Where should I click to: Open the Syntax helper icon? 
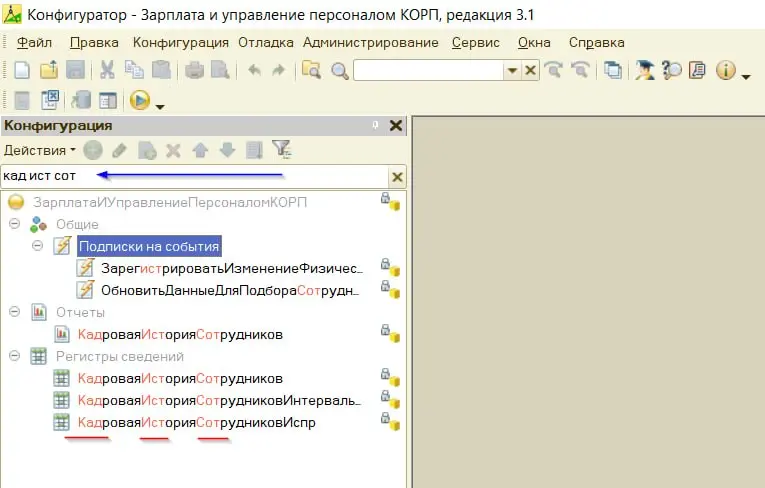pos(644,71)
